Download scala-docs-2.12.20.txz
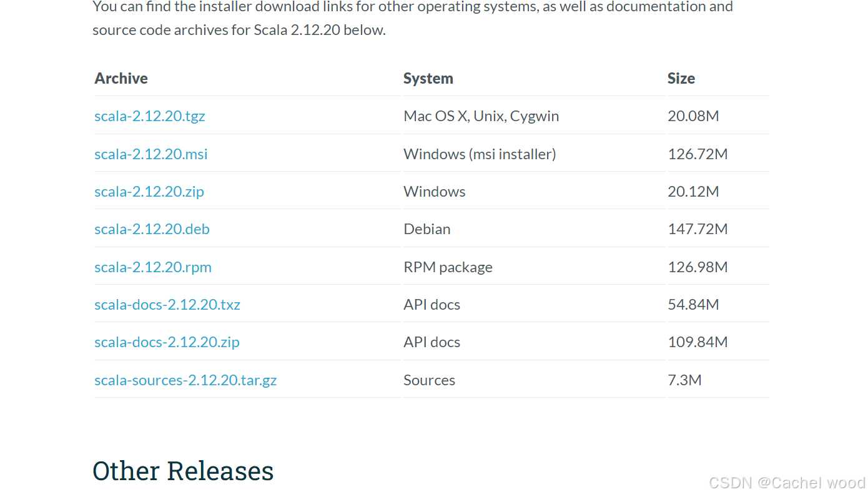 tap(167, 305)
